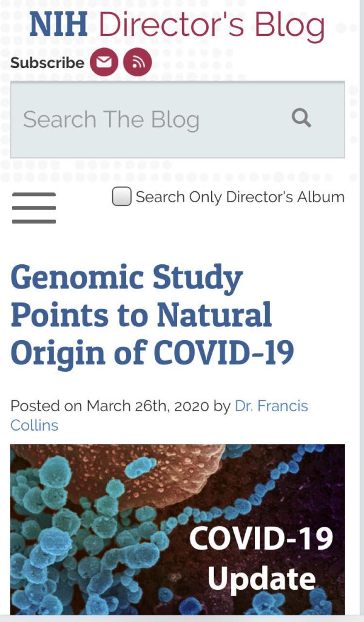The image size is (364, 622).
Task: Open the Genomic Study article headline
Action: tap(126, 278)
